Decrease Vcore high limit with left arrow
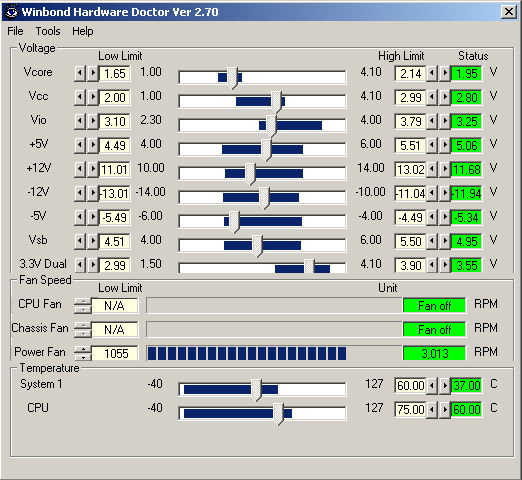Screen dimensions: 522x480 (x=432, y=73)
